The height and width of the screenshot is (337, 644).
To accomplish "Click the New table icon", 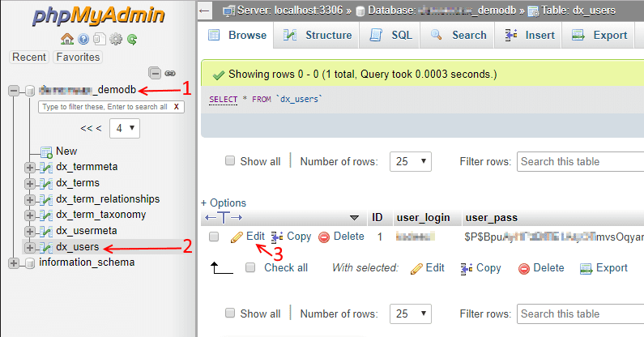I will click(46, 152).
